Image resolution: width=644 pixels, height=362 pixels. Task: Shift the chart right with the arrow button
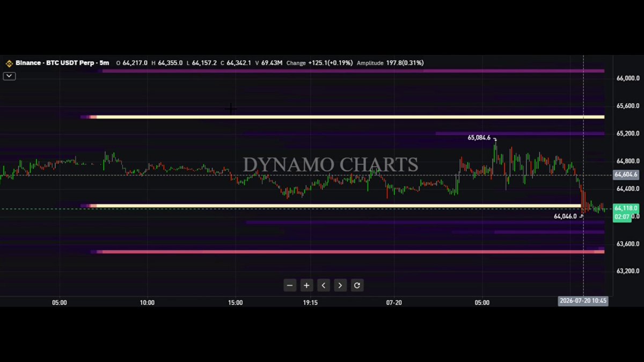pyautogui.click(x=340, y=285)
